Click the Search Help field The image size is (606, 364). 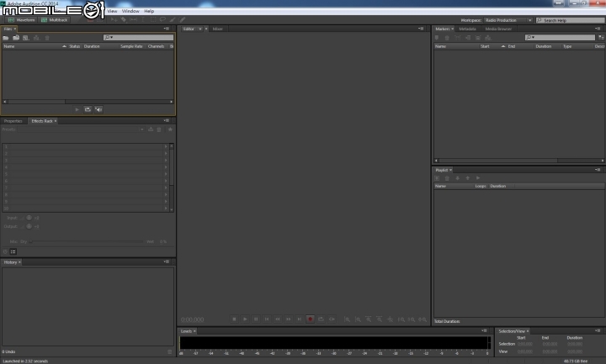[x=571, y=20]
